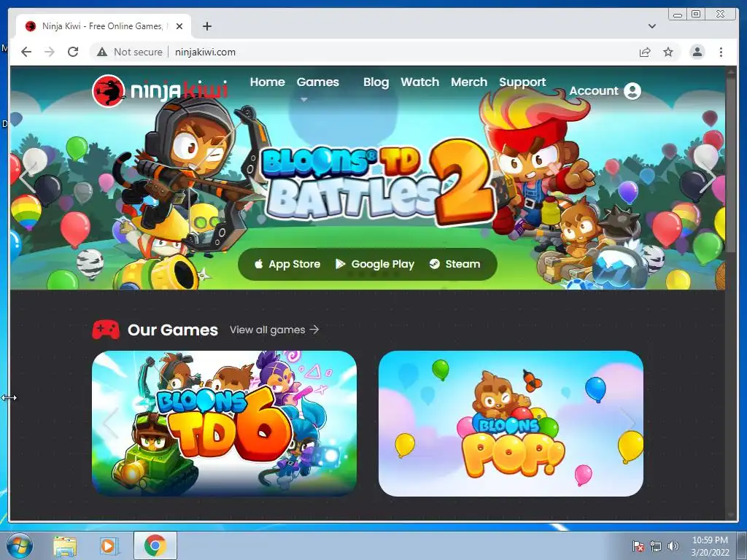Open the Chrome profile icon
Viewport: 747px width, 560px height.
coord(697,52)
